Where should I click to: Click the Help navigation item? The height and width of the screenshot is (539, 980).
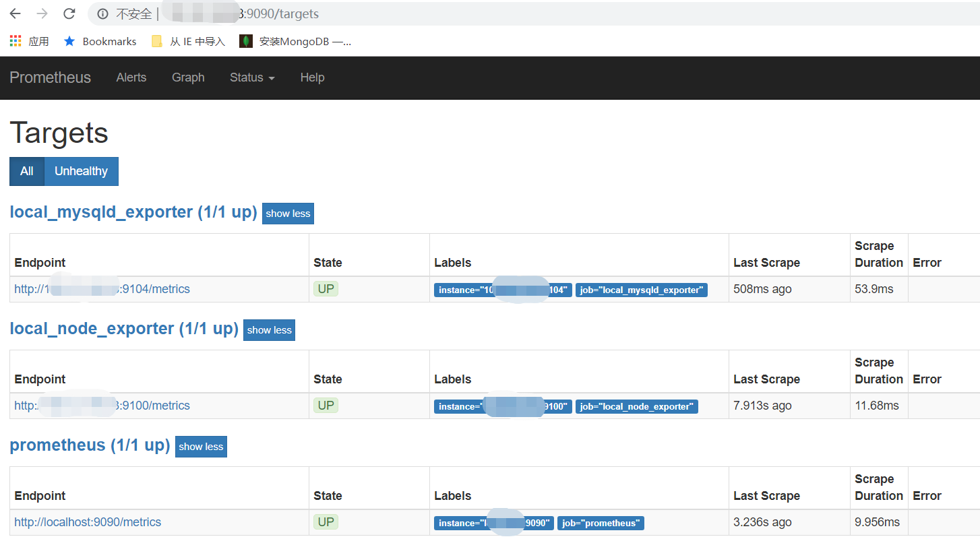[x=312, y=77]
